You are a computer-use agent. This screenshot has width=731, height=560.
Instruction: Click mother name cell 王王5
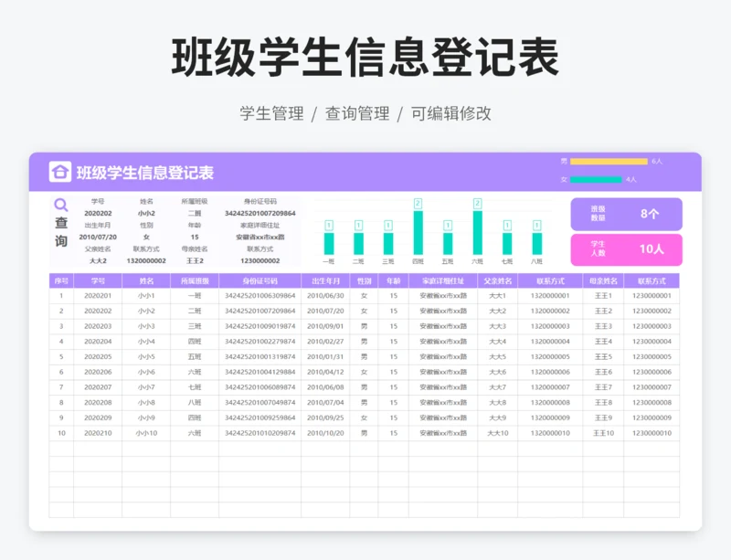click(603, 356)
